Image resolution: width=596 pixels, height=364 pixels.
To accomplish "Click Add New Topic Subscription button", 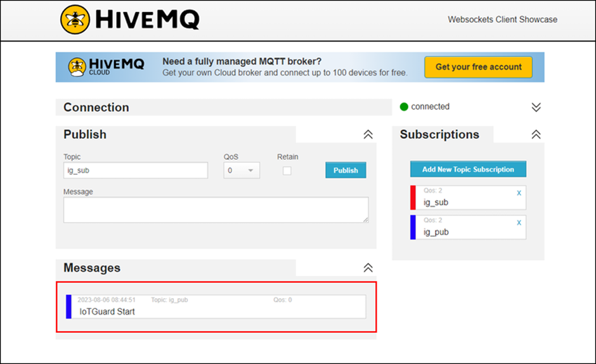I will coord(469,169).
